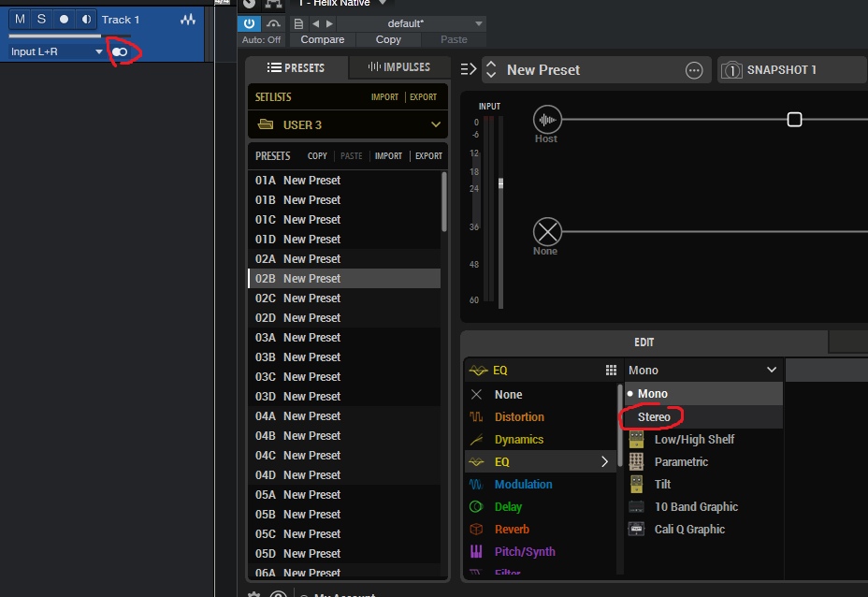Adjust the Track 1 volume slider

coord(70,36)
